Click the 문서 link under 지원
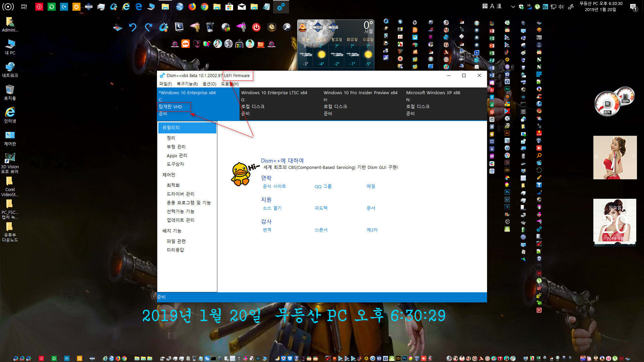The width and height of the screenshot is (644, 362). [371, 208]
